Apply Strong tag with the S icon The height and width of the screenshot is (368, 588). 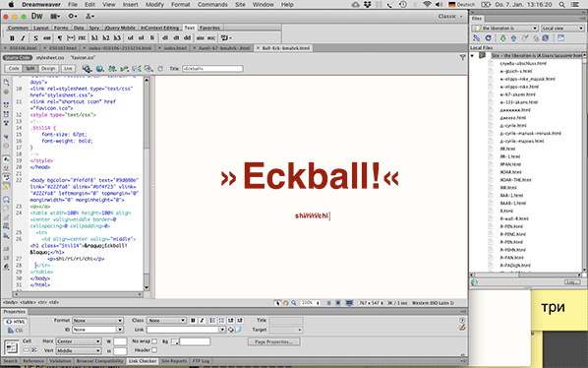[35, 38]
